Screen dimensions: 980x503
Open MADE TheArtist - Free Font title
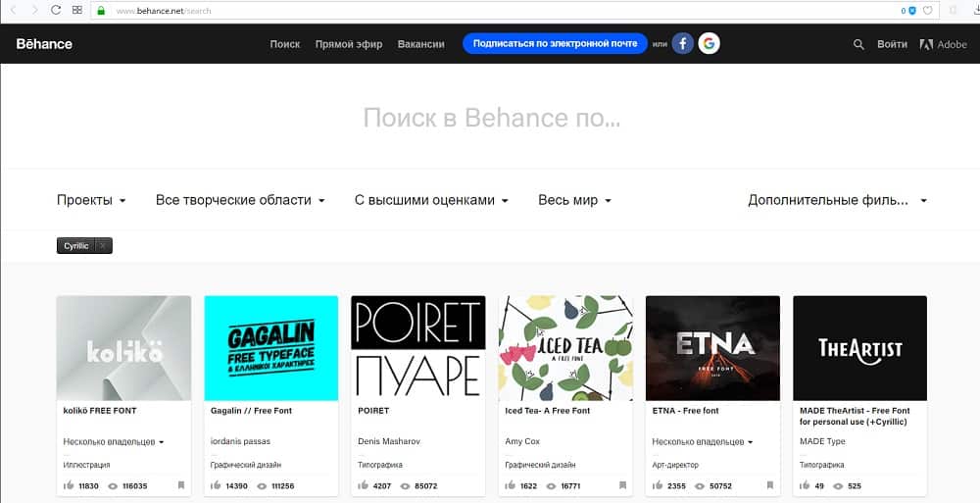tap(855, 416)
